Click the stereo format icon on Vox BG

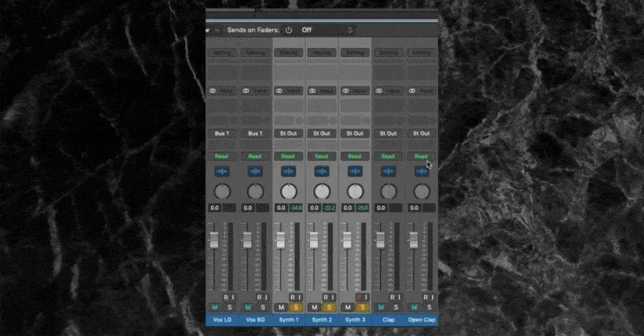click(246, 91)
